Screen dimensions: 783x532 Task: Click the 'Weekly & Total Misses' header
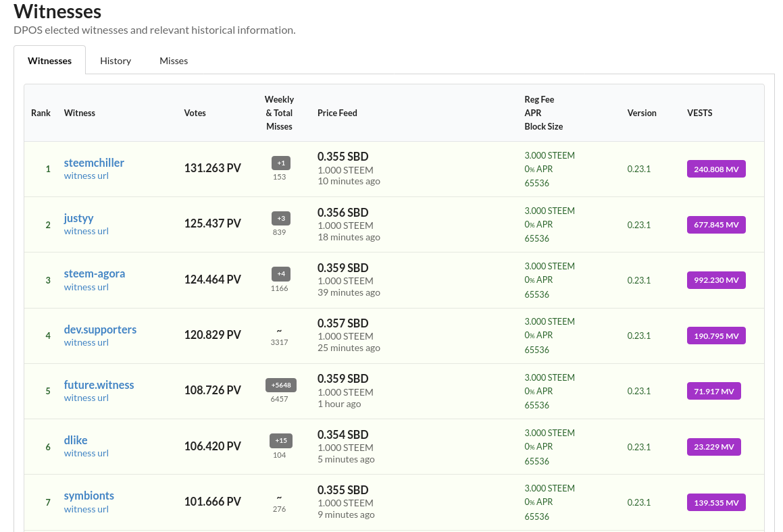(279, 113)
